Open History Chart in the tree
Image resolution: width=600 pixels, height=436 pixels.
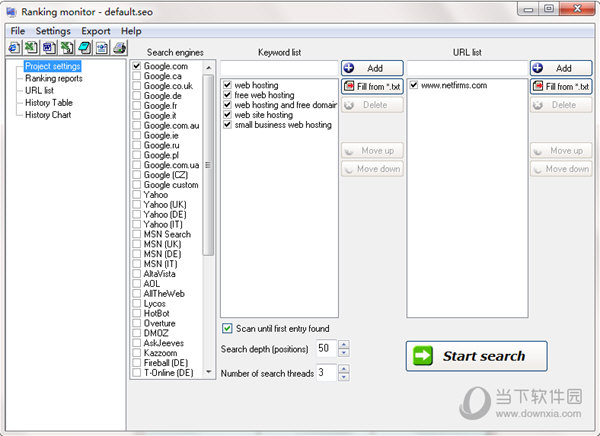pos(48,115)
